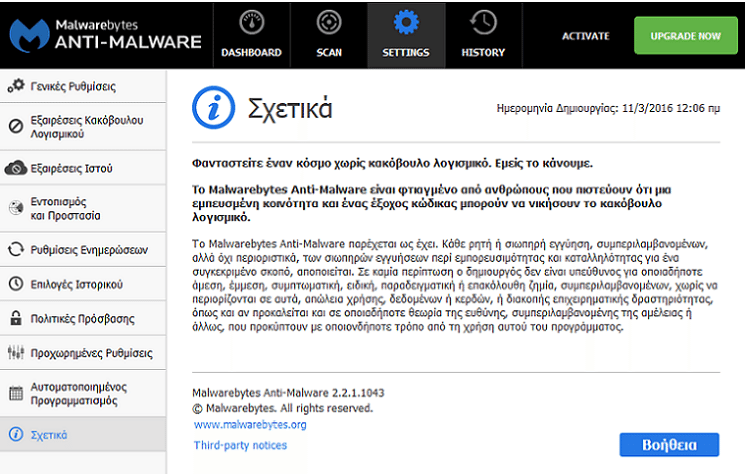Click the large blue info icon in header
Screen dimensions: 745x474
point(213,107)
